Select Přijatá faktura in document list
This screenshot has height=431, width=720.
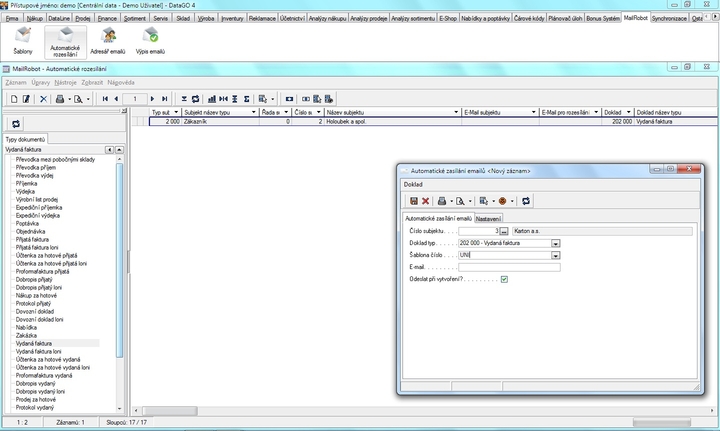point(32,239)
